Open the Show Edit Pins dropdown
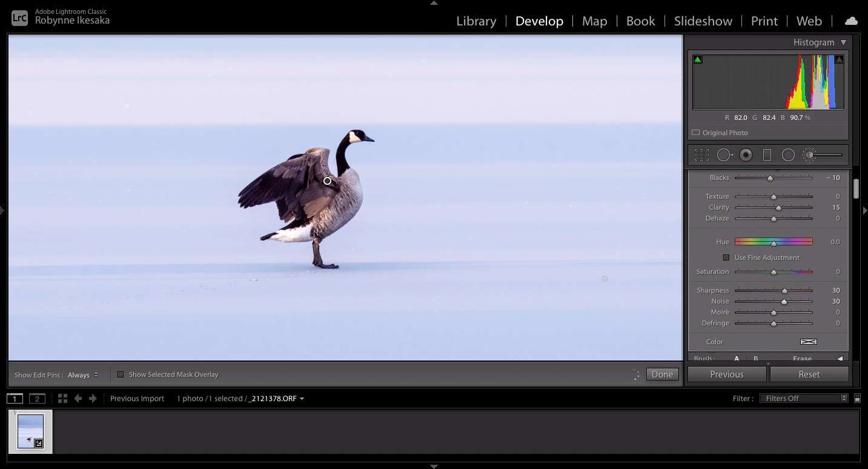This screenshot has width=868, height=469. (x=84, y=374)
